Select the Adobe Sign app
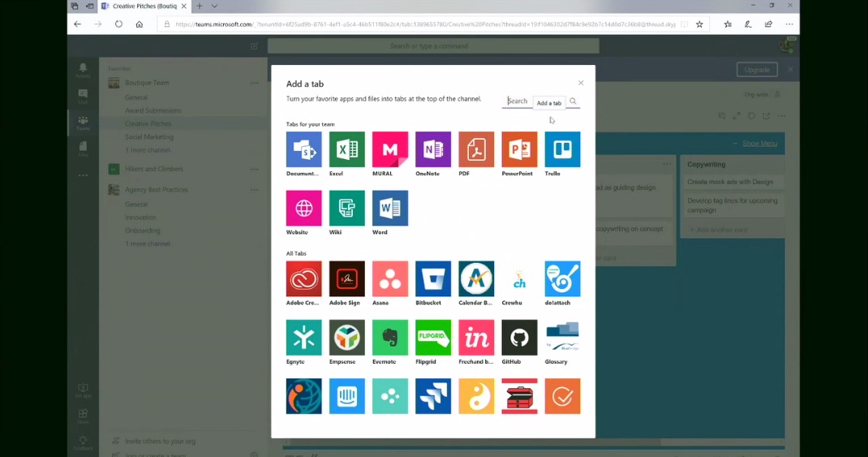 coord(346,278)
